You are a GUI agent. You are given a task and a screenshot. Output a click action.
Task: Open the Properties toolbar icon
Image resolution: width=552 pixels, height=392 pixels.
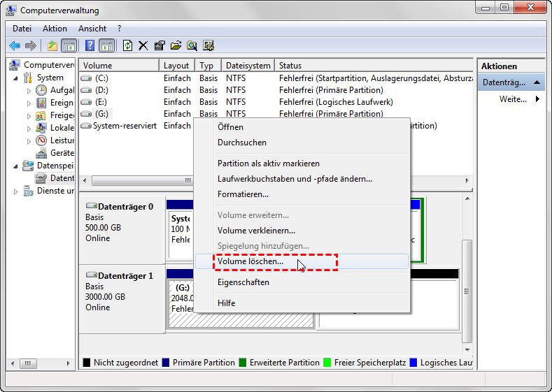click(x=160, y=45)
